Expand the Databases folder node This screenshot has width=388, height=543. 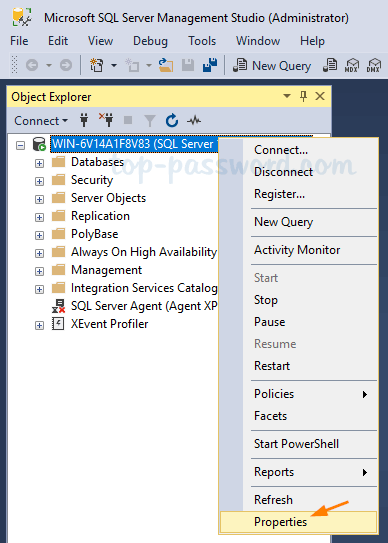point(39,163)
